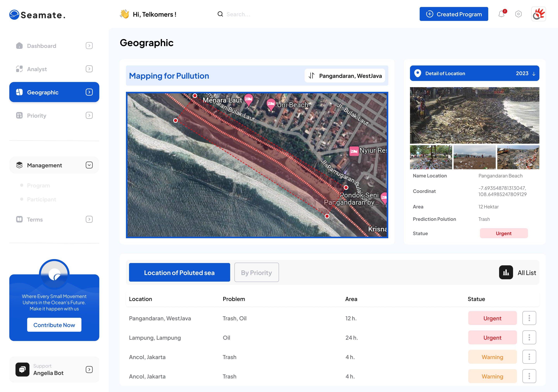Collapse the Management section

[89, 165]
